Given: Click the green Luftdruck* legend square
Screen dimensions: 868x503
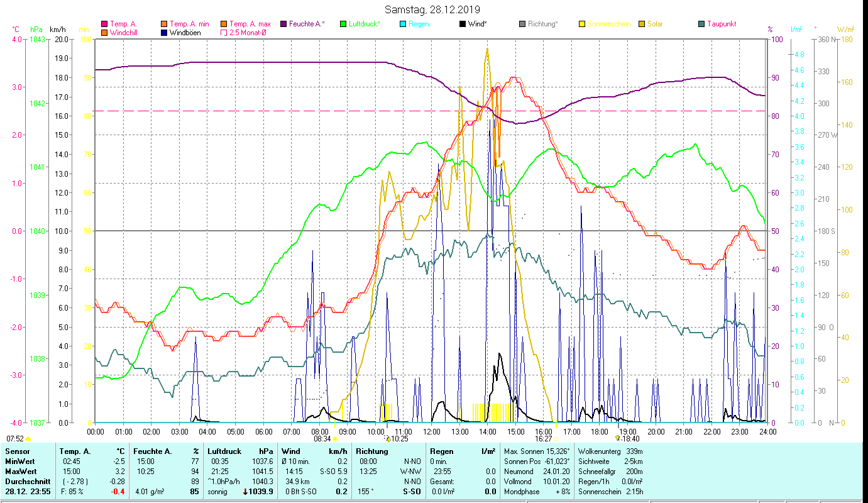Looking at the screenshot, I should click(x=343, y=24).
